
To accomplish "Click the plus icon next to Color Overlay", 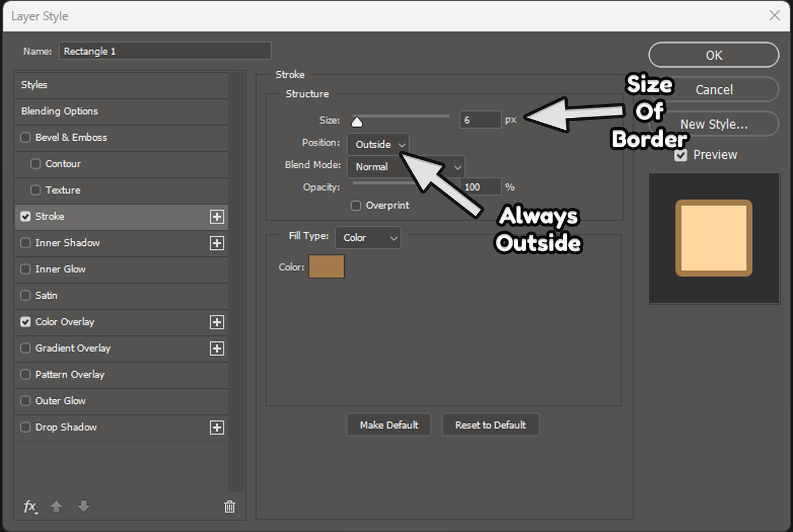I will pyautogui.click(x=217, y=322).
